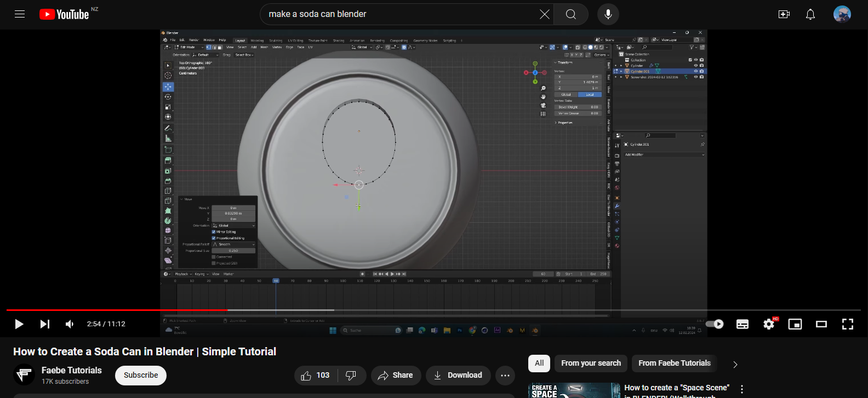Image resolution: width=868 pixels, height=398 pixels.
Task: Select the 3D Cursor tool in Blender
Action: click(168, 76)
